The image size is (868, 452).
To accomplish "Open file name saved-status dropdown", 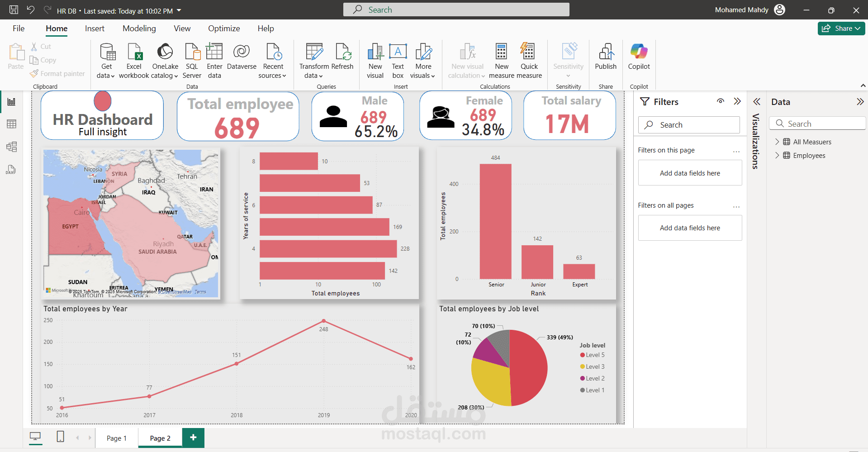I will 179,10.
